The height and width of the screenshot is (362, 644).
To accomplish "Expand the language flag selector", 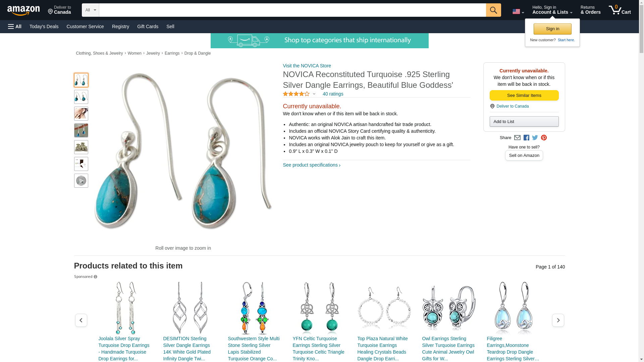I will [518, 12].
